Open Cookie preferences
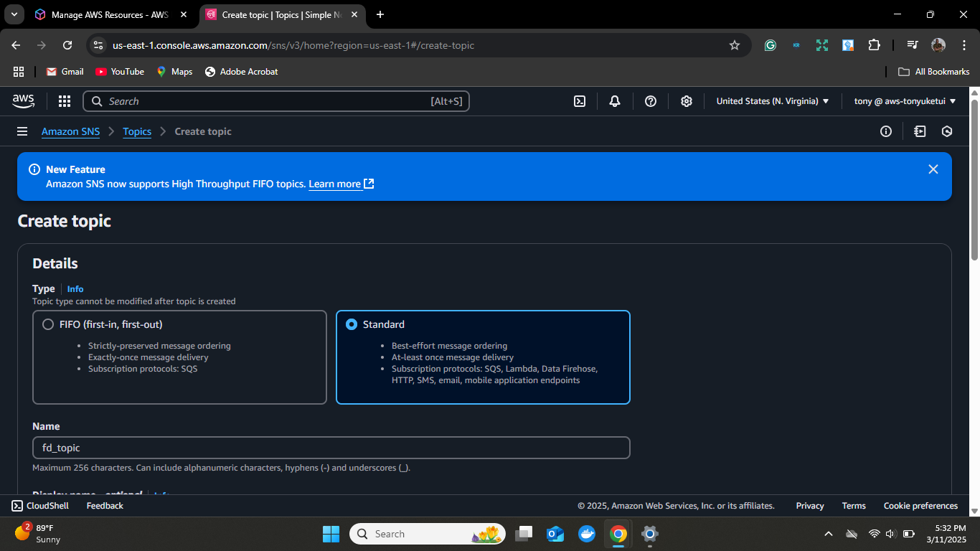The width and height of the screenshot is (980, 551). coord(920,506)
